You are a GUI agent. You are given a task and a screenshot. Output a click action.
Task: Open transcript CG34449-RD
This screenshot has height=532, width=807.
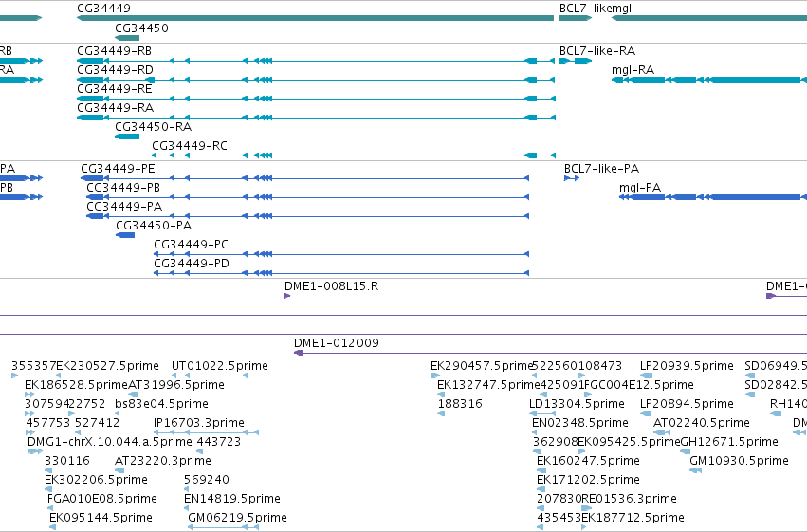115,69
